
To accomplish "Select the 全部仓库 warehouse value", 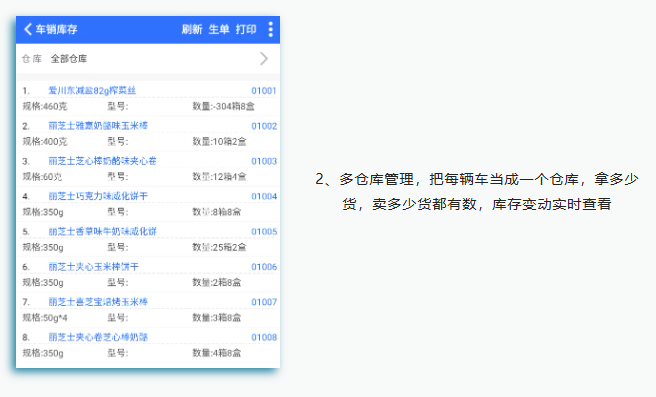I will tap(69, 59).
